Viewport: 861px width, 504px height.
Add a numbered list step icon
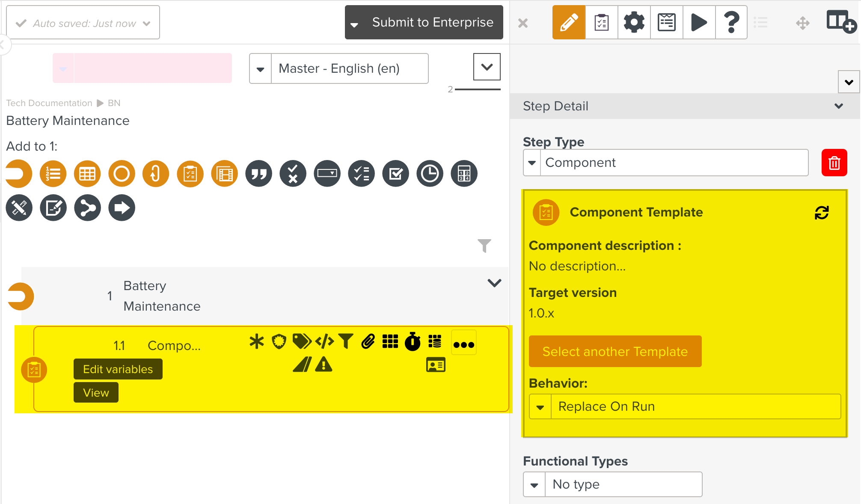tap(53, 174)
